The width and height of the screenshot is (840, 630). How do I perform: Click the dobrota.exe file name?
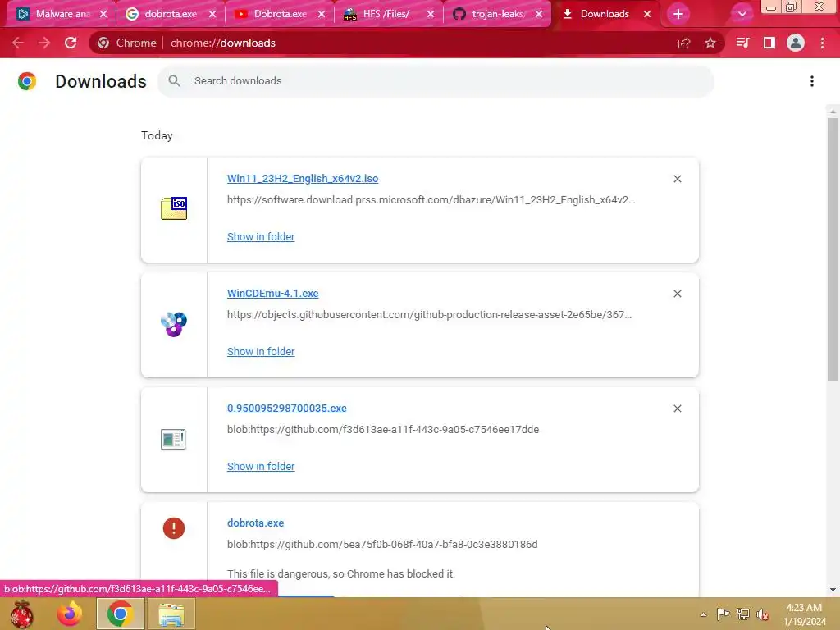(256, 523)
